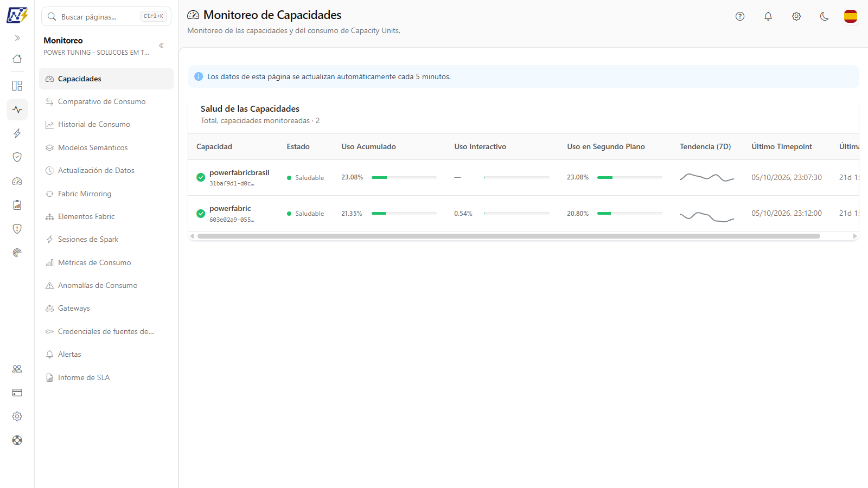This screenshot has height=488, width=868.
Task: Click the Uso en Segundo Plano header
Action: pyautogui.click(x=606, y=146)
